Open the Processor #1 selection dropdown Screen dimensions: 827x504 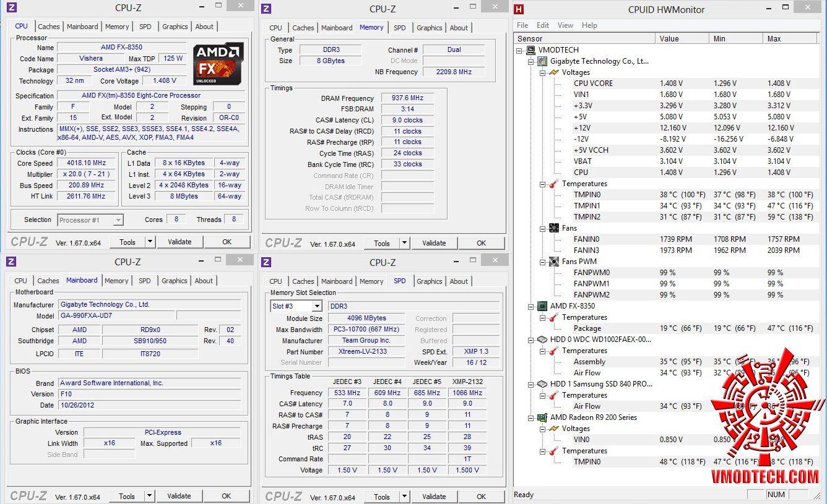[x=118, y=220]
